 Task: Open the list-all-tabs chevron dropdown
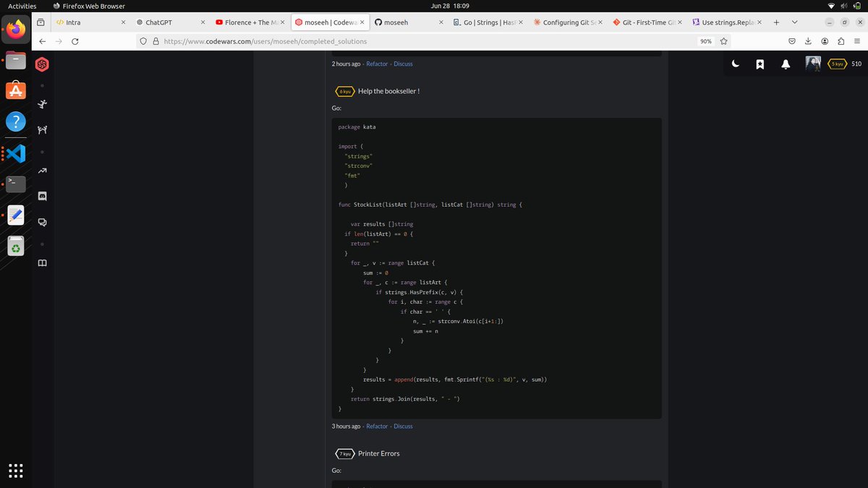pyautogui.click(x=793, y=22)
